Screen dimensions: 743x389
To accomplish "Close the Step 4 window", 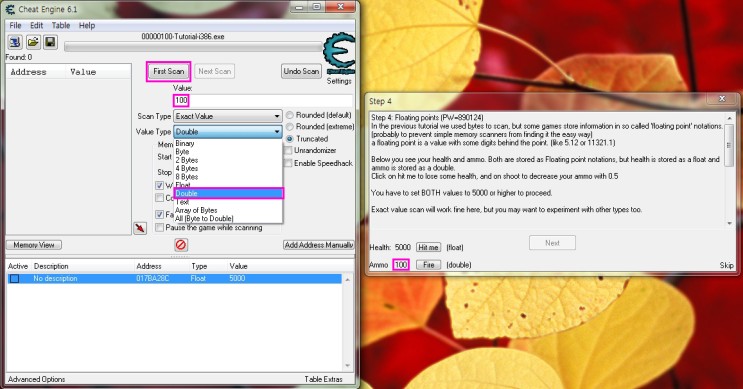I will point(722,99).
